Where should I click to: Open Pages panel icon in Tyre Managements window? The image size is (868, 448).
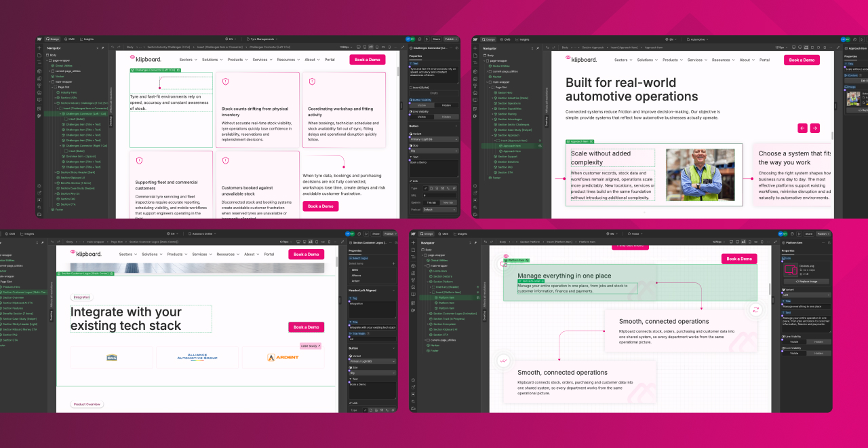coord(39,55)
